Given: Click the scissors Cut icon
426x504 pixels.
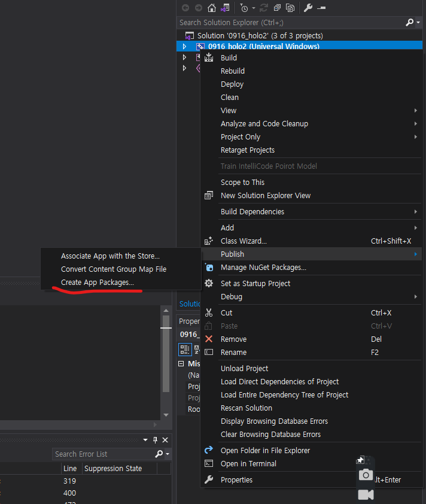Looking at the screenshot, I should tap(209, 312).
